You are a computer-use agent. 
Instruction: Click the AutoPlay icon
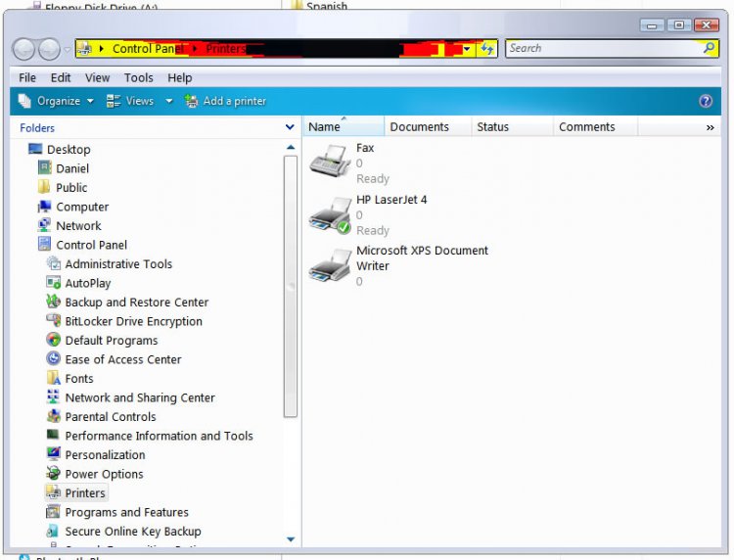pyautogui.click(x=54, y=282)
